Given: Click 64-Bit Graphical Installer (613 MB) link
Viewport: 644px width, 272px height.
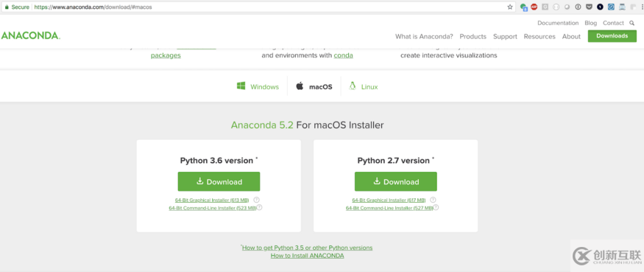Looking at the screenshot, I should tap(212, 200).
